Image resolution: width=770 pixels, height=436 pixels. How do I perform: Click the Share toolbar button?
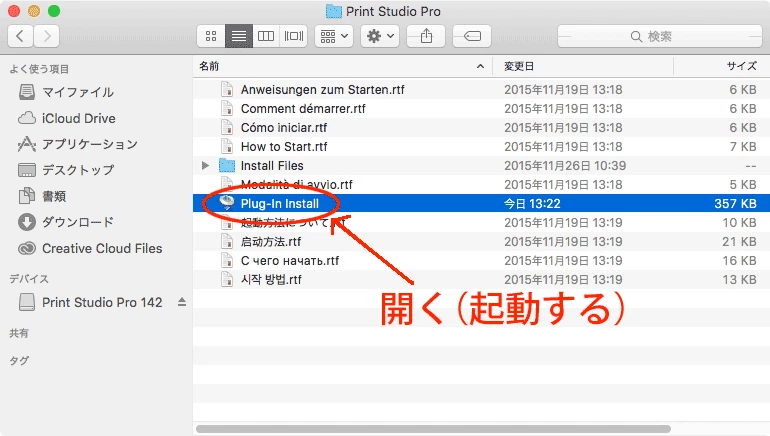(426, 36)
